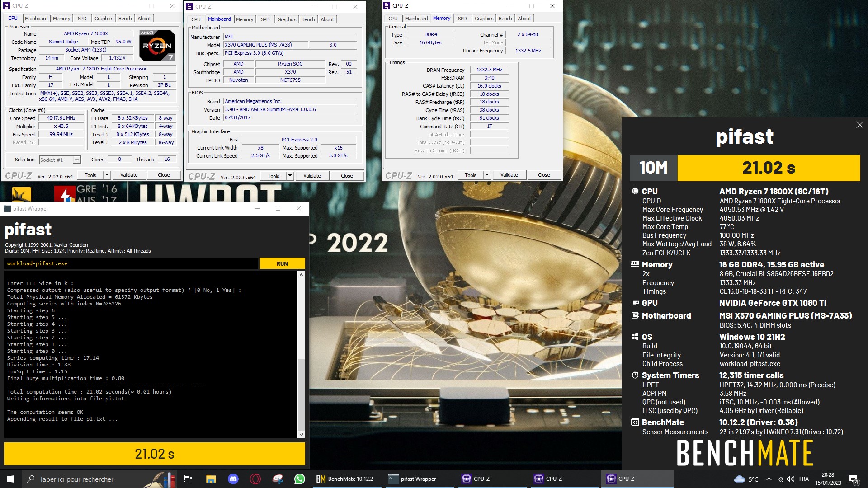868x488 pixels.
Task: Open the network Wi-Fi tray icon
Action: click(780, 479)
